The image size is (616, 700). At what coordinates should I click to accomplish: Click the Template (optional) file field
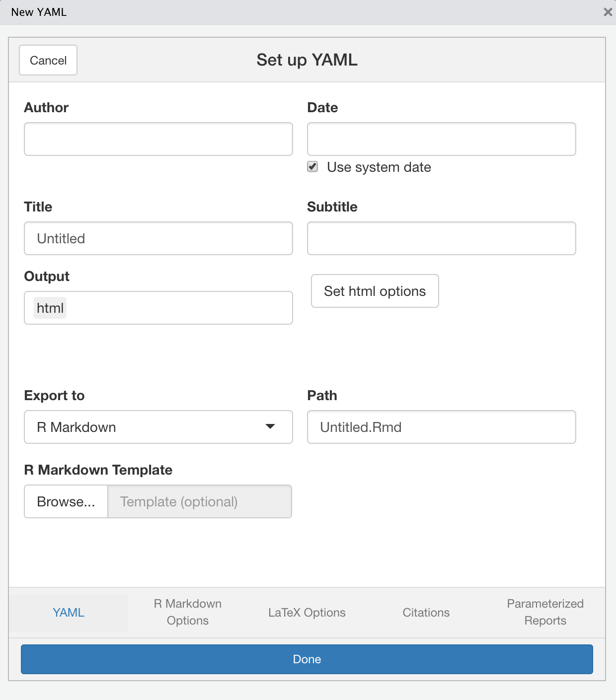200,501
